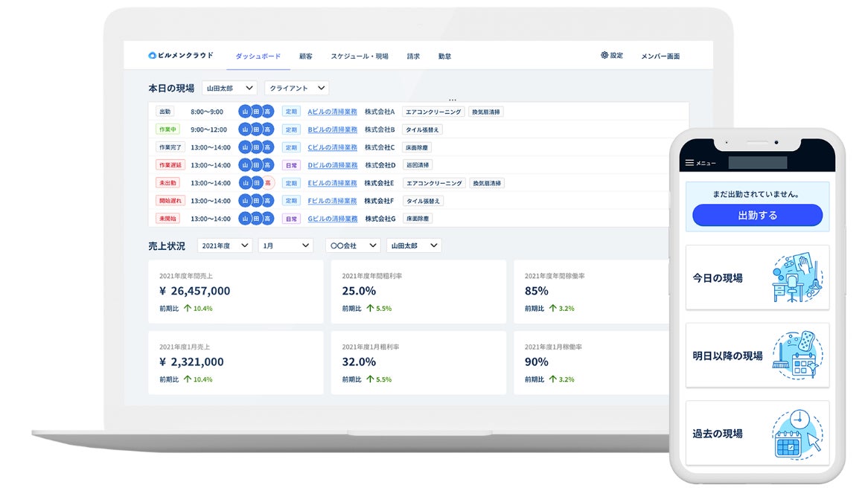Open the Fビルの清掃業務 link
Image resolution: width=868 pixels, height=488 pixels.
pyautogui.click(x=332, y=201)
